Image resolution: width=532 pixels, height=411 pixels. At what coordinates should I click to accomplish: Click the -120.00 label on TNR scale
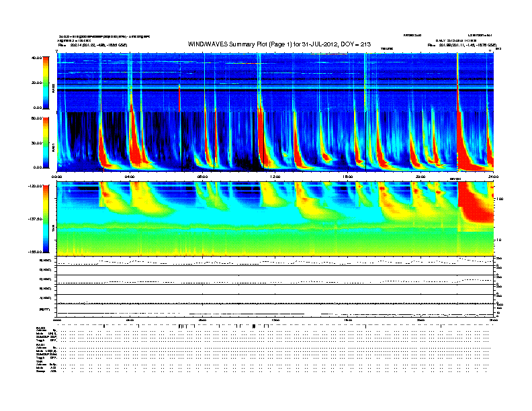tap(35, 186)
